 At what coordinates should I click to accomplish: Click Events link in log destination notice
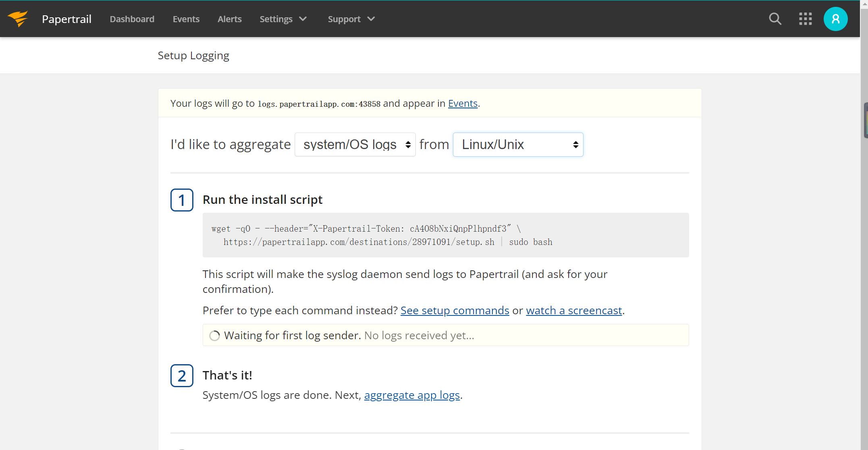point(463,104)
